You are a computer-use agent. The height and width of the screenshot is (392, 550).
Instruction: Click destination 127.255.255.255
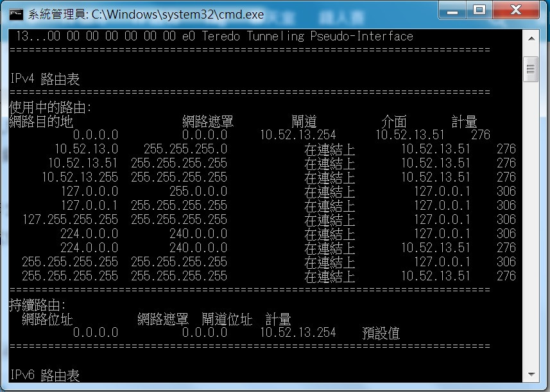[70, 219]
